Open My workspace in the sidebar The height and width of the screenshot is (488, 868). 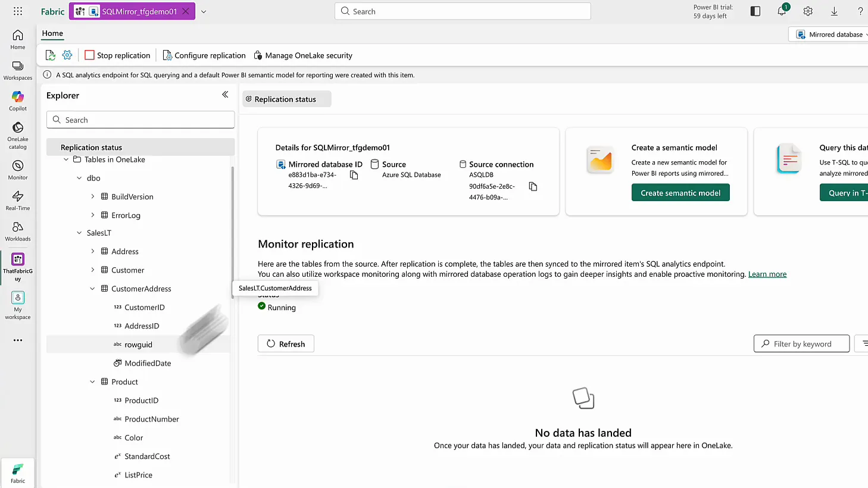pyautogui.click(x=18, y=305)
